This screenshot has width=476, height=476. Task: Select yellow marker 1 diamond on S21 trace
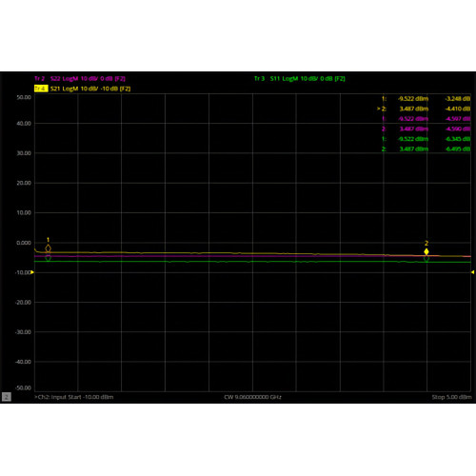(48, 248)
